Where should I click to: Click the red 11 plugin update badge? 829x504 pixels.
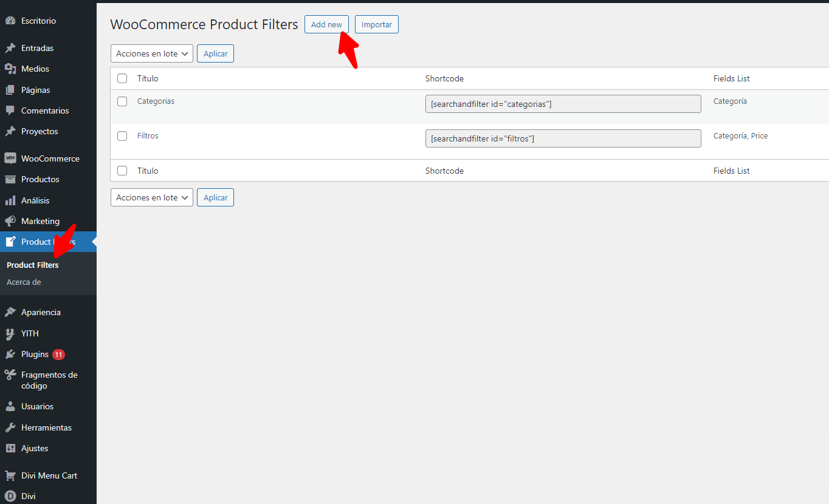coord(58,354)
